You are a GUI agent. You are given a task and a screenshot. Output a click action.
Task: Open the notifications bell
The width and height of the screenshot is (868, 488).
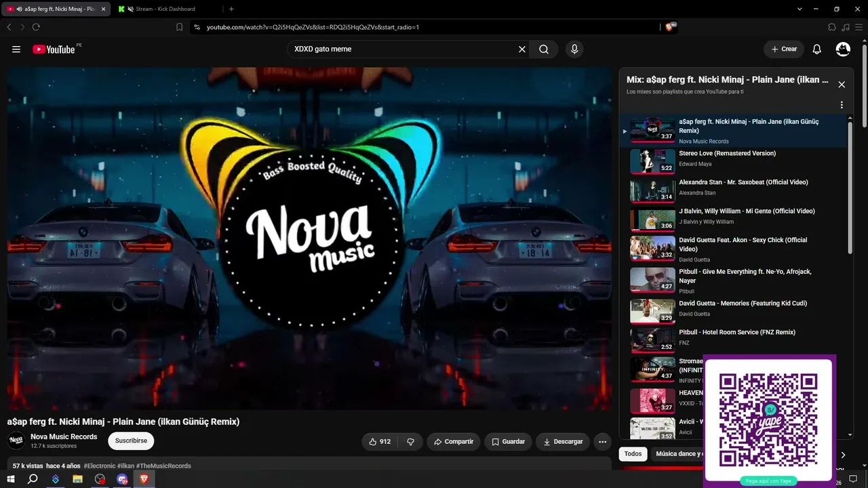[x=817, y=49]
